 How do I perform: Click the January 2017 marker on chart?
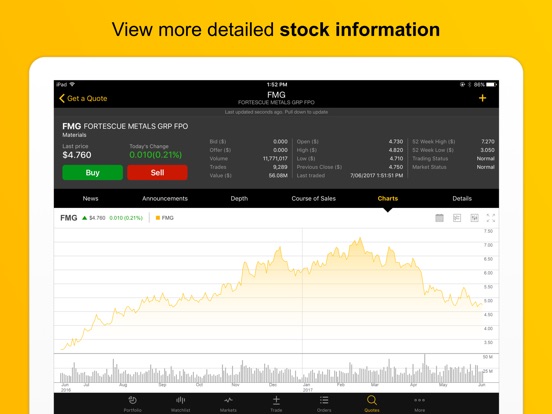[x=307, y=387]
